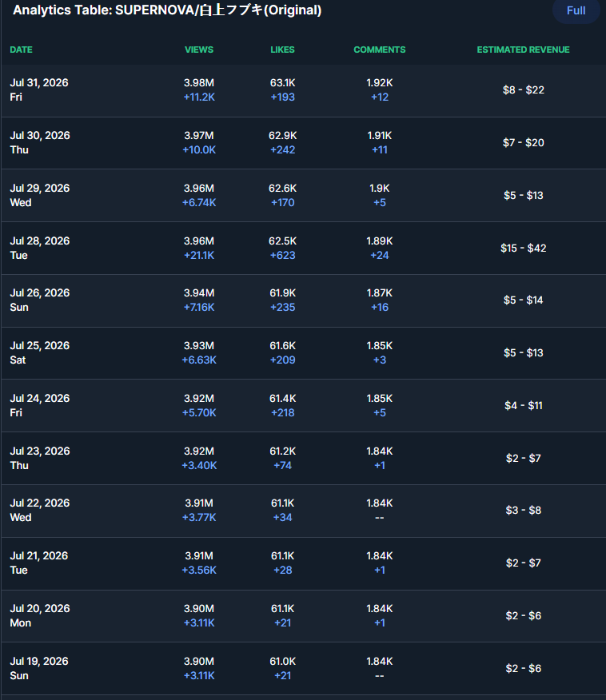This screenshot has height=700, width=606.
Task: Click the +74 likes gain value
Action: [x=283, y=465]
